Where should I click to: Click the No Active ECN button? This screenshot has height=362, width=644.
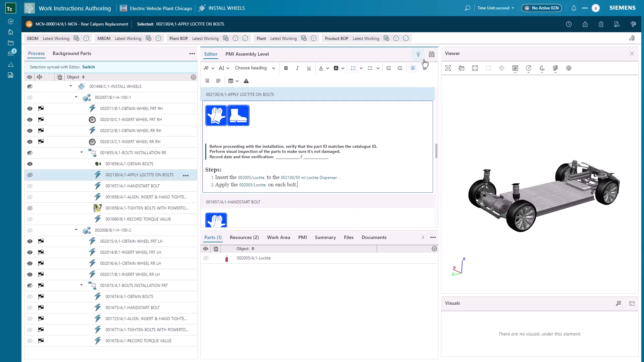541,8
